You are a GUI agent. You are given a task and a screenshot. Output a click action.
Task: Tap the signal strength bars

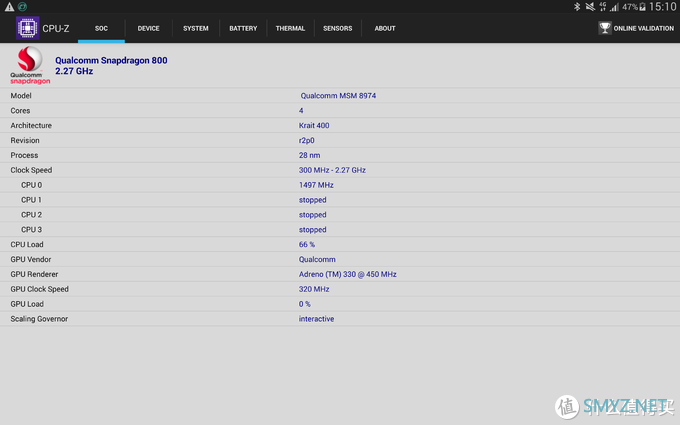[x=614, y=7]
